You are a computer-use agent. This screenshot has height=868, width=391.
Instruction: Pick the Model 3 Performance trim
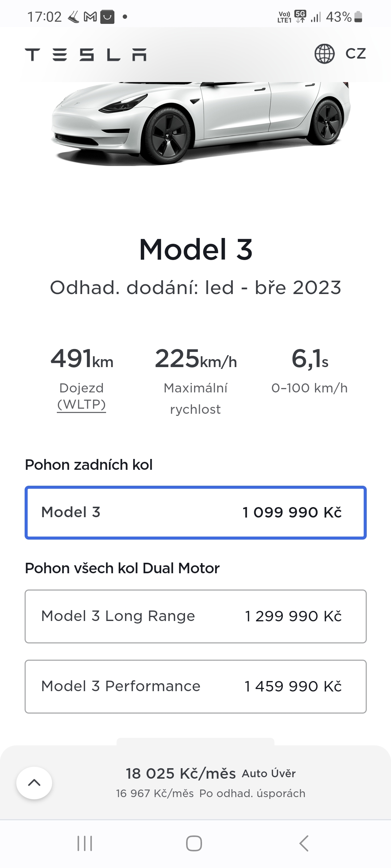pos(195,686)
